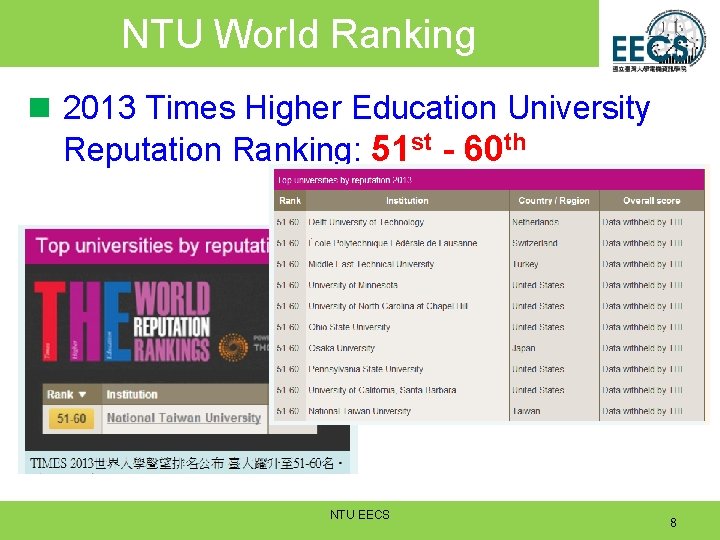Select the Osaka University row
The height and width of the screenshot is (540, 720).
click(489, 348)
